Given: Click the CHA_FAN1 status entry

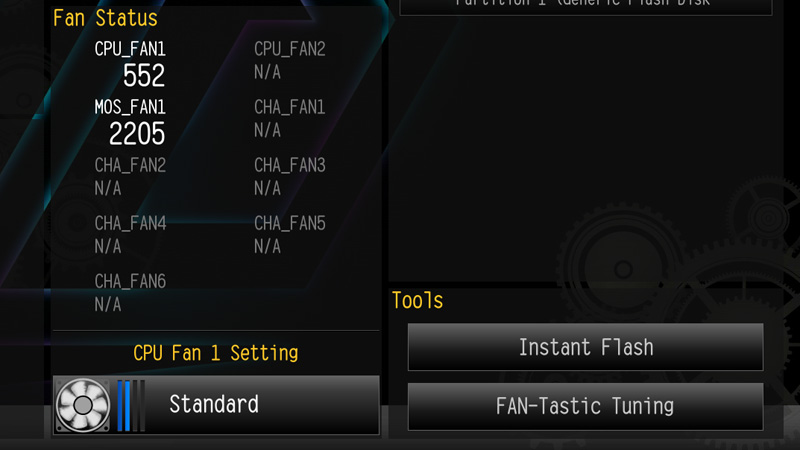Looking at the screenshot, I should coord(289,118).
